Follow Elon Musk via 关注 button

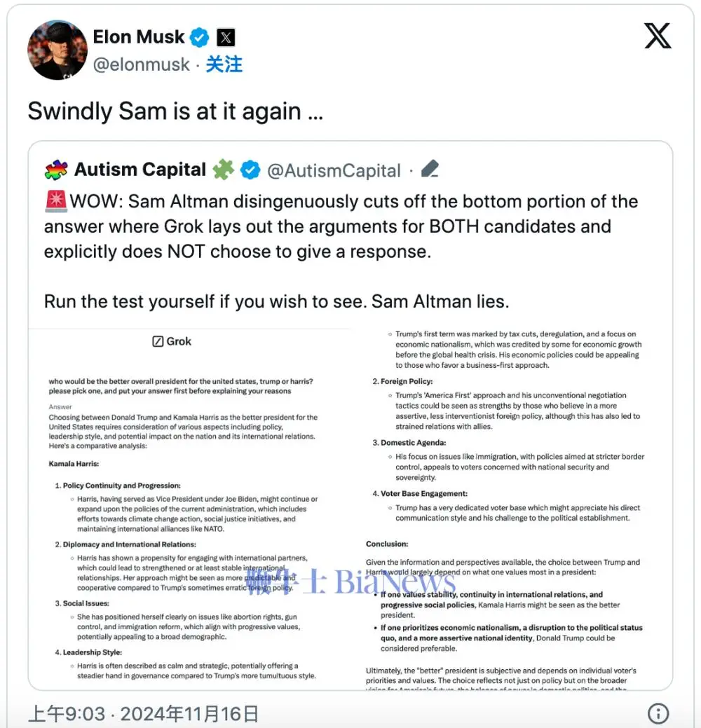(224, 64)
